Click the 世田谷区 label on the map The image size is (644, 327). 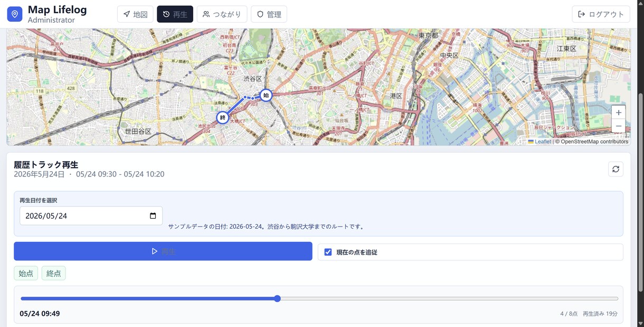(x=138, y=131)
